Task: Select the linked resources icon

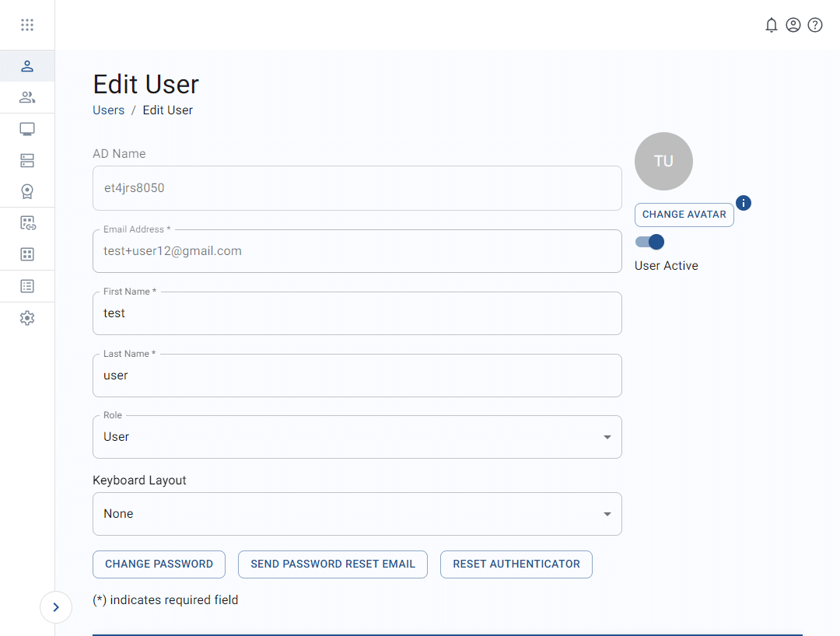Action: (27, 223)
